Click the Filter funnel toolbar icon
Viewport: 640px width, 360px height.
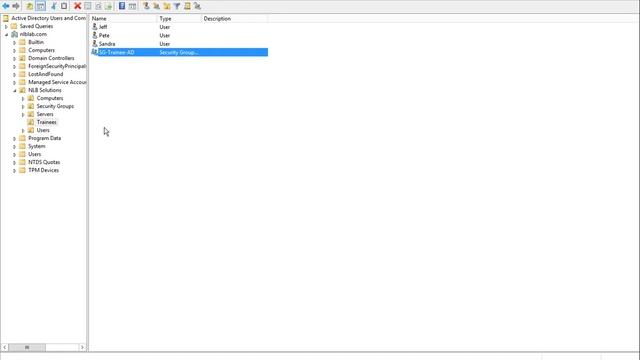[177, 6]
